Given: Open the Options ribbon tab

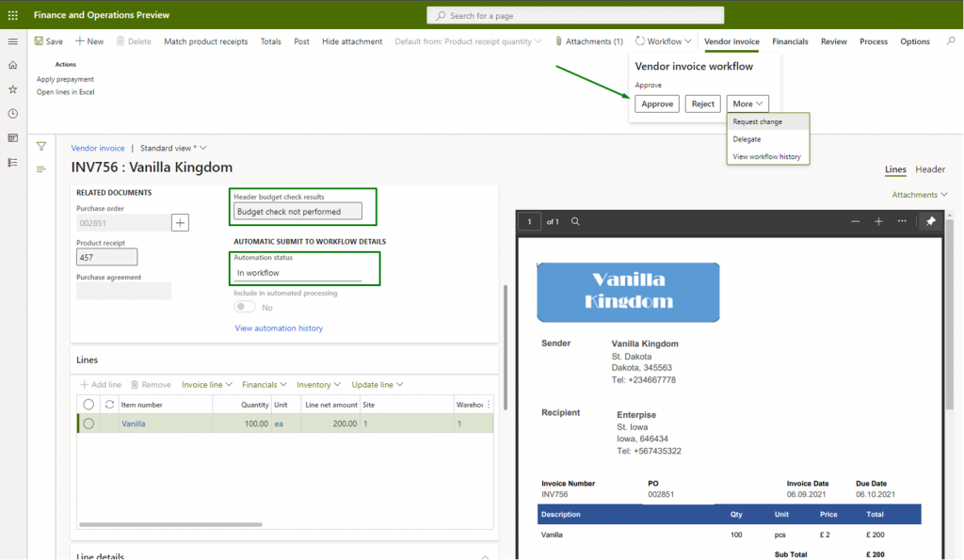Looking at the screenshot, I should click(915, 41).
